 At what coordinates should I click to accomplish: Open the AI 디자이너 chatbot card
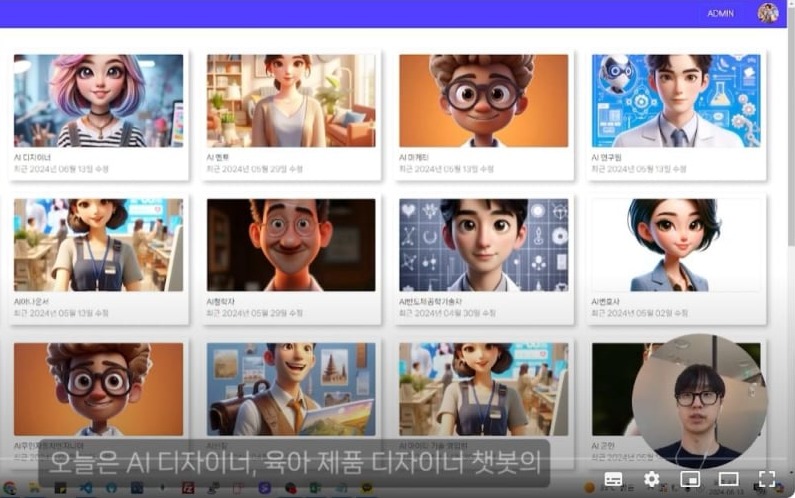pyautogui.click(x=99, y=101)
